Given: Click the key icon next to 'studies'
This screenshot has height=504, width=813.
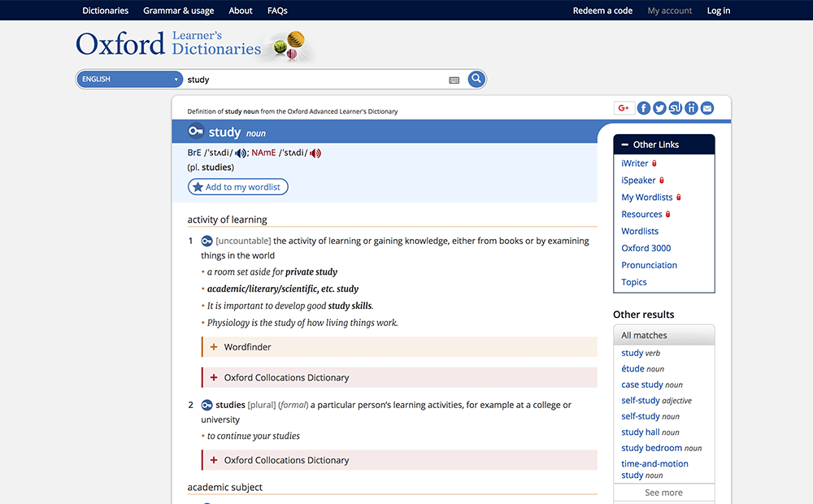Looking at the screenshot, I should pos(207,405).
